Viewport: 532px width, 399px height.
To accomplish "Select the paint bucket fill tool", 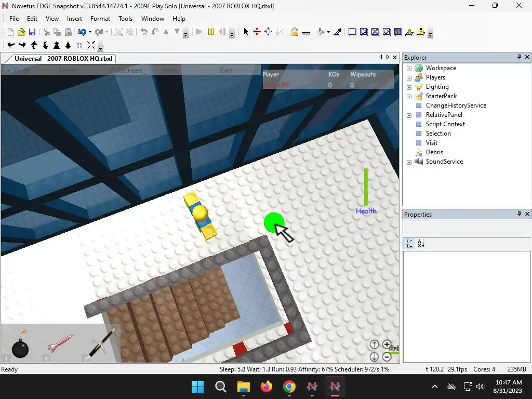I will pyautogui.click(x=321, y=32).
